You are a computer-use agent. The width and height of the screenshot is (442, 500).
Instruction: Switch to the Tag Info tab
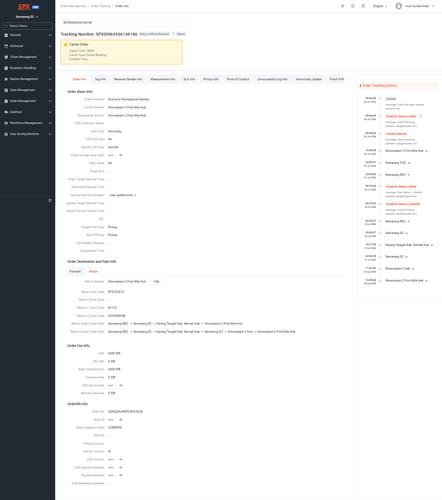(100, 79)
